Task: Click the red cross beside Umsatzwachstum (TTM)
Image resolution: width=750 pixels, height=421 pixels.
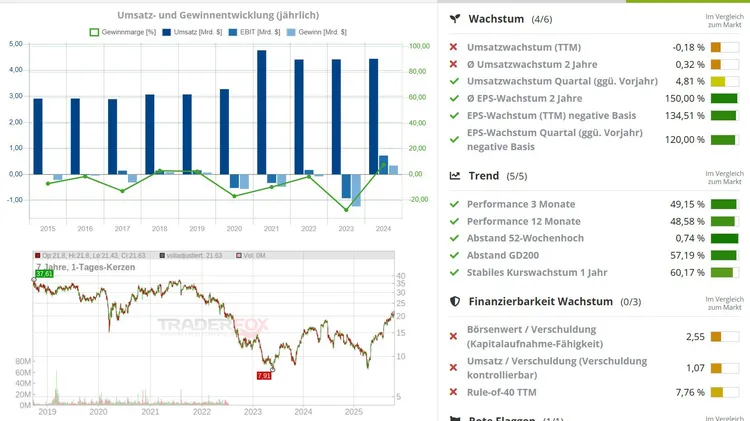Action: point(454,47)
